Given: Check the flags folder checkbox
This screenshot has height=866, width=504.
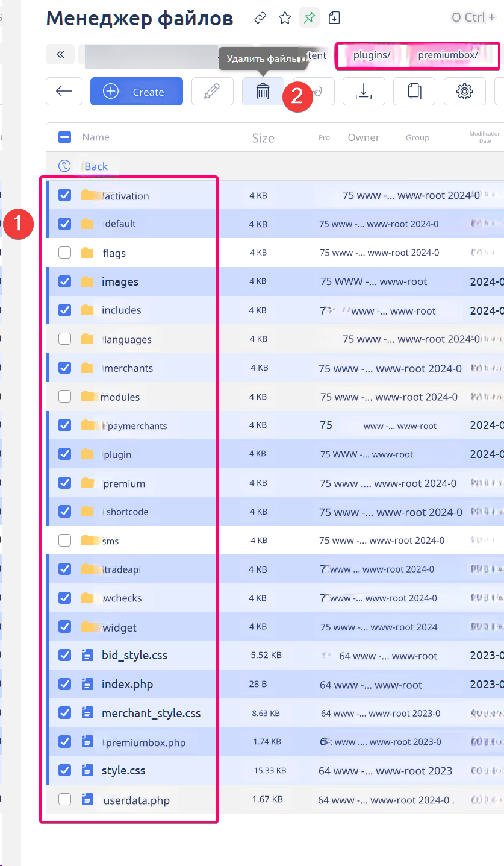Looking at the screenshot, I should point(64,253).
